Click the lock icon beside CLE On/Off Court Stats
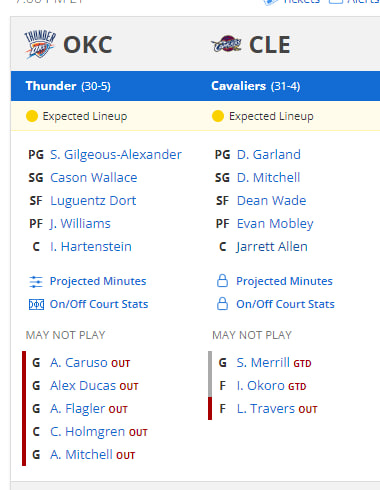Screen dimensions: 380x490 pos(222,304)
